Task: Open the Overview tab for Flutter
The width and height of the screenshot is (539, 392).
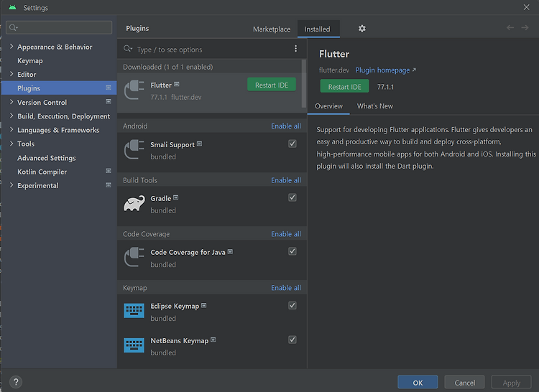Action: point(328,106)
